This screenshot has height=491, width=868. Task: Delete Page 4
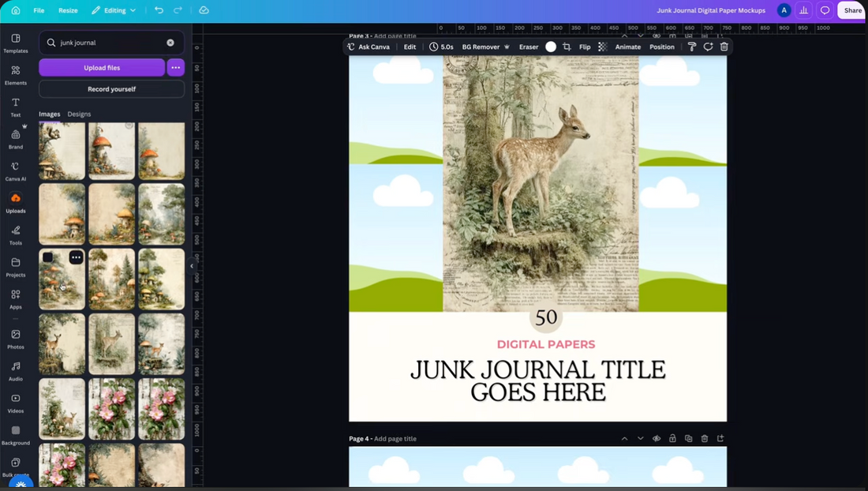coord(705,438)
